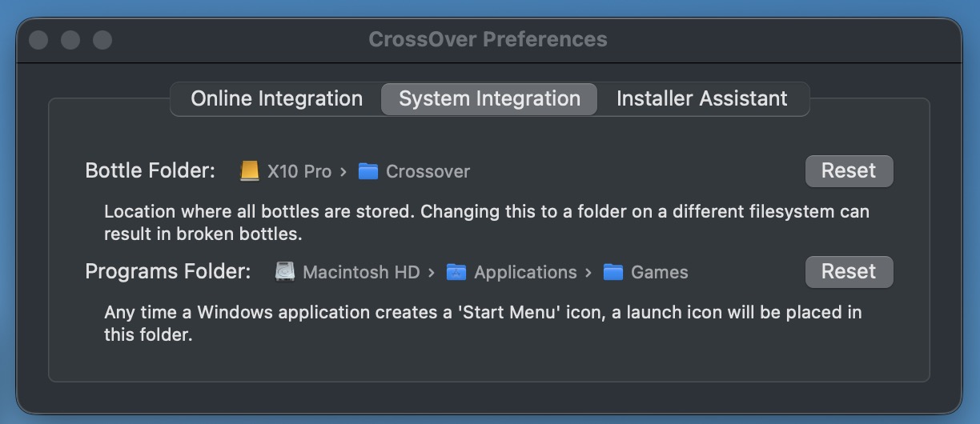Click the chevron after X10 Pro

(343, 171)
